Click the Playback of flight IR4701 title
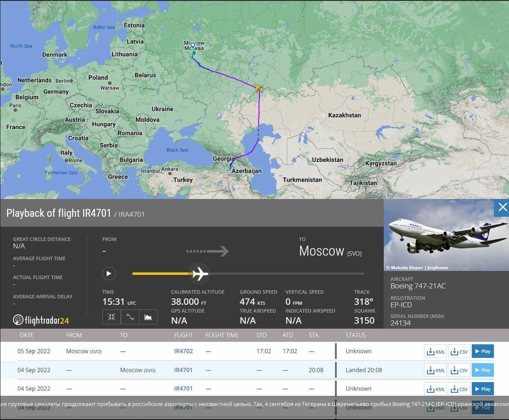Image resolution: width=509 pixels, height=420 pixels. click(x=59, y=213)
